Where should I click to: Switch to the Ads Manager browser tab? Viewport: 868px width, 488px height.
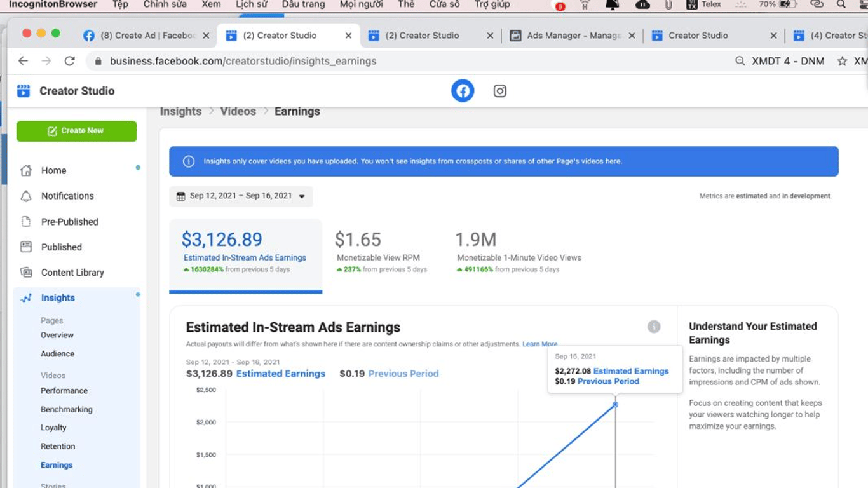[572, 36]
